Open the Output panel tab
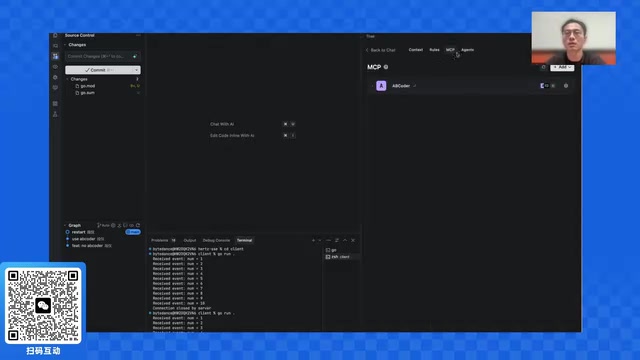Image resolution: width=640 pixels, height=360 pixels. [x=190, y=240]
